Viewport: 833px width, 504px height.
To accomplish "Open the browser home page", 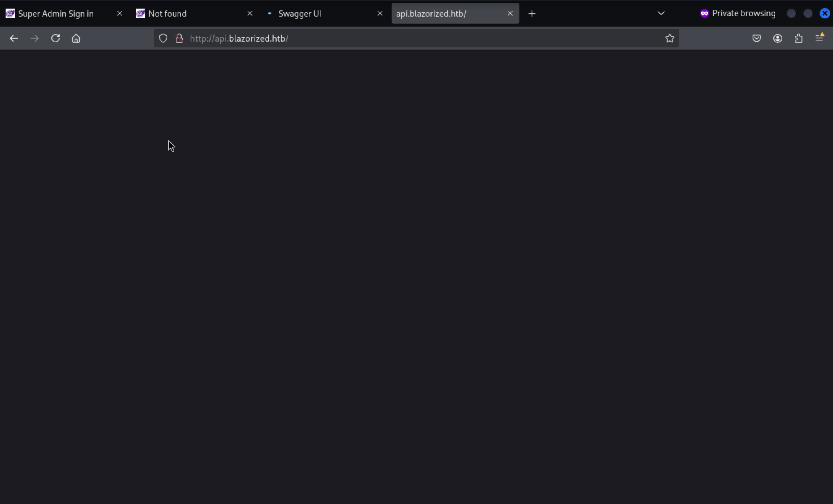I will (x=76, y=38).
